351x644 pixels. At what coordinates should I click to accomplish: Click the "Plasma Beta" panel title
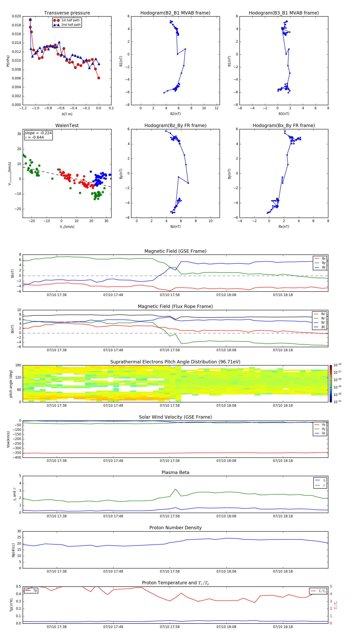175,473
